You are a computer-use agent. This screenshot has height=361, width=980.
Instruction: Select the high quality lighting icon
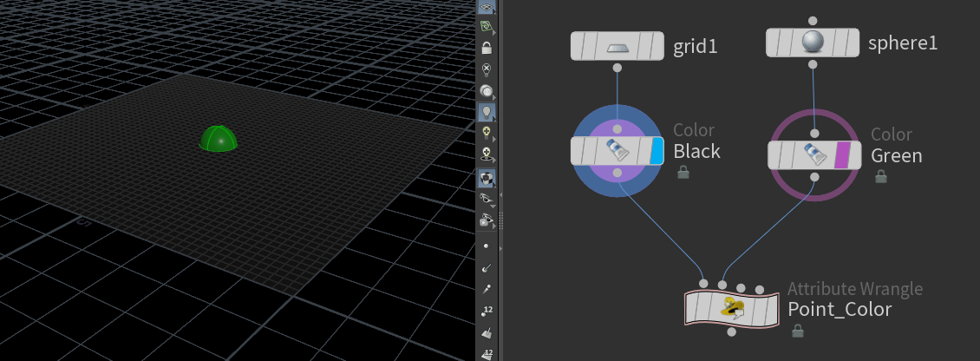click(487, 134)
